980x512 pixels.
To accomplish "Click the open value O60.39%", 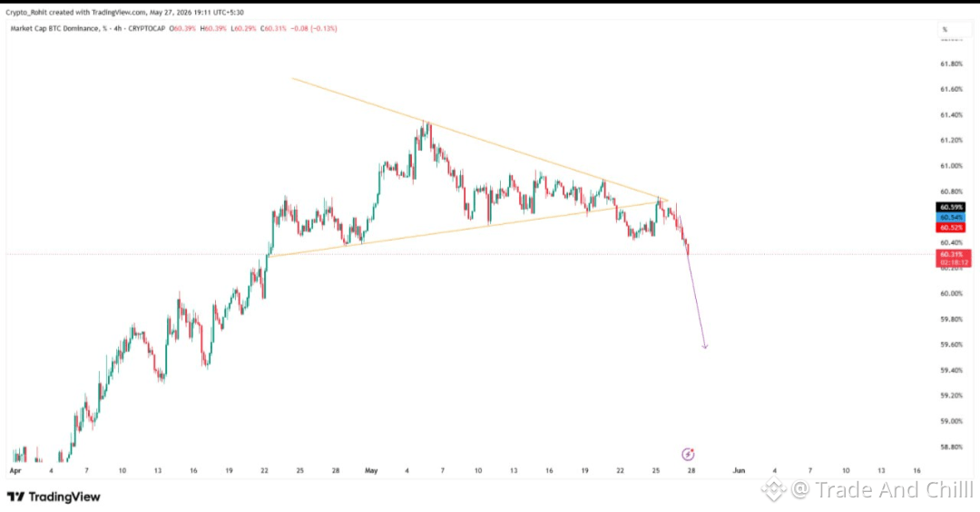I will (182, 29).
